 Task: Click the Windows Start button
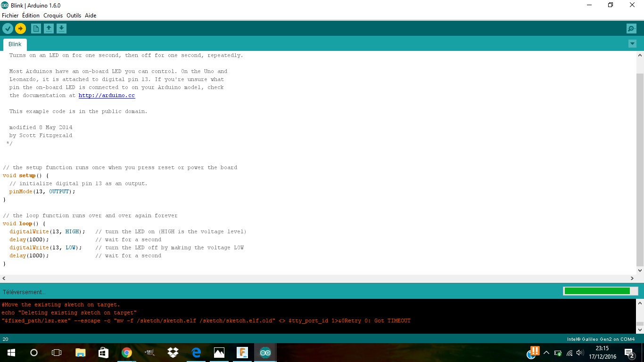[x=11, y=353]
